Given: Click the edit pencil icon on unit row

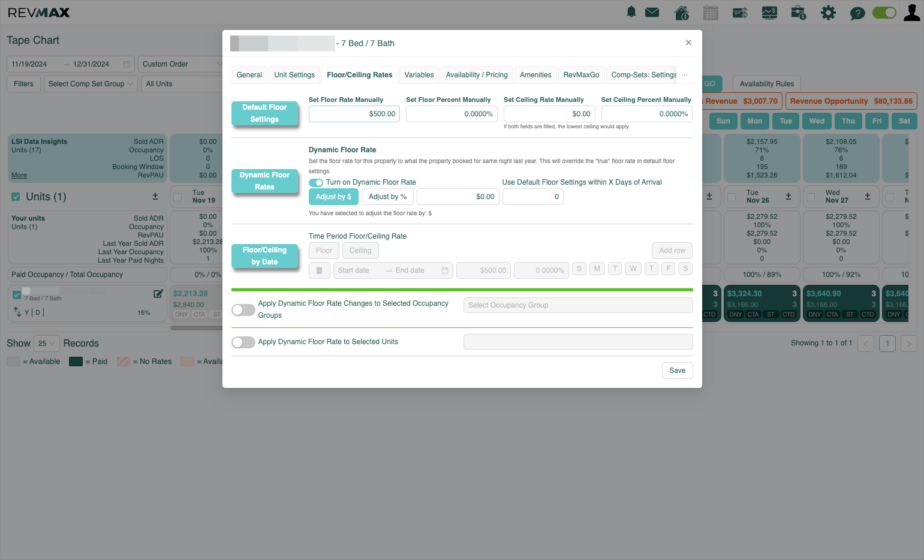Looking at the screenshot, I should tap(158, 294).
